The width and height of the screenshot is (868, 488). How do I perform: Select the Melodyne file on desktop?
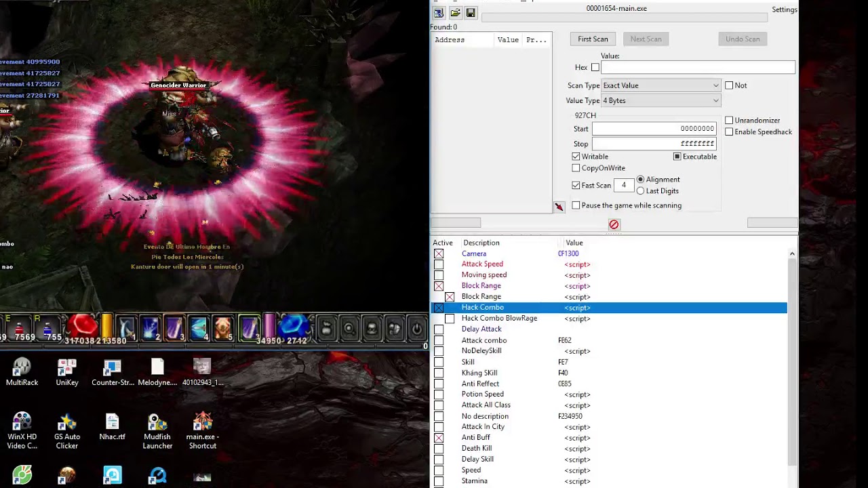pos(157,372)
